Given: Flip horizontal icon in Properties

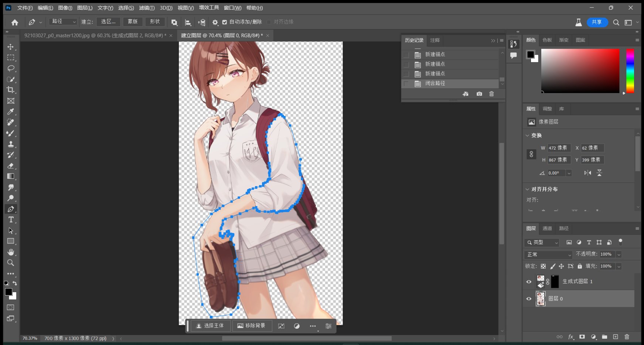Looking at the screenshot, I should click(587, 173).
